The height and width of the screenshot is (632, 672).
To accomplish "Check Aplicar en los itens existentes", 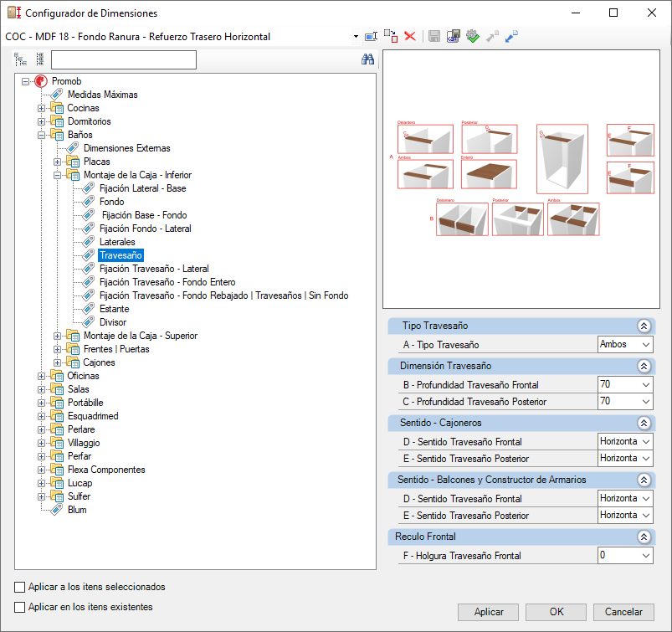I will click(x=20, y=607).
